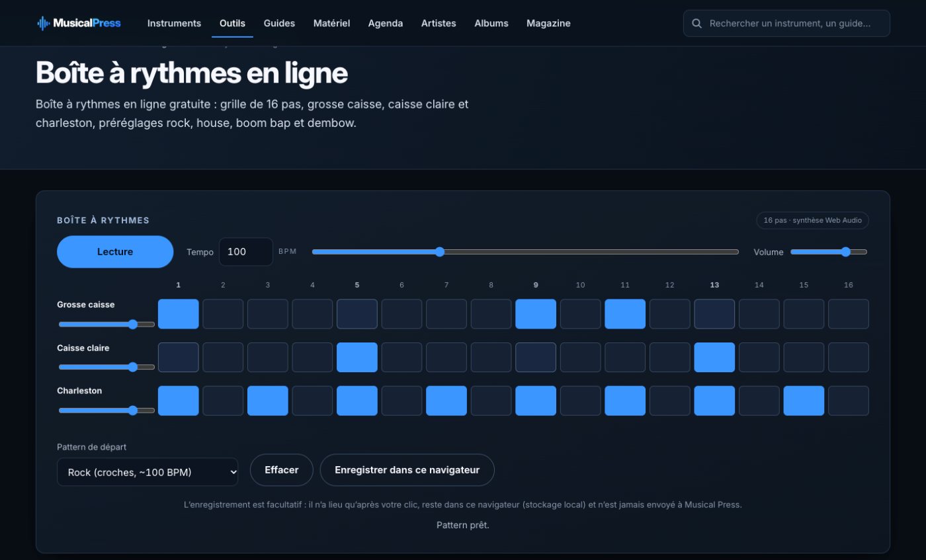Click the search field for instruments and guides

pos(786,23)
